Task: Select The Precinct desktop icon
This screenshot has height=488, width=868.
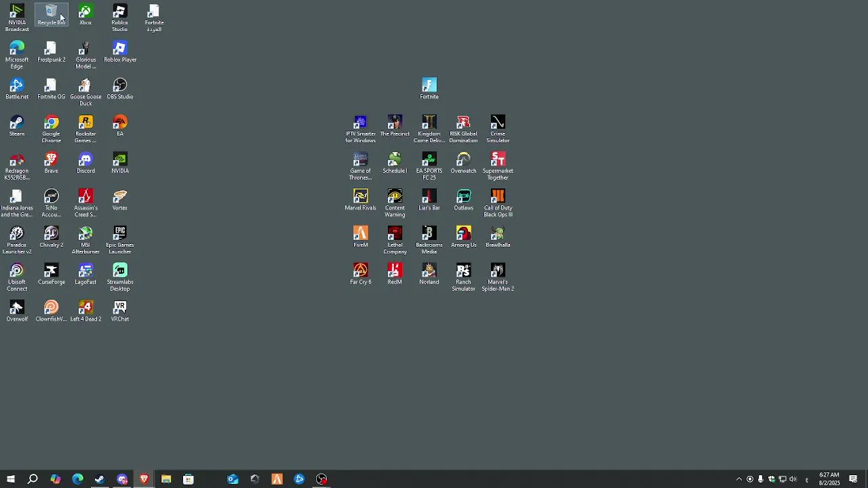Action: point(395,126)
